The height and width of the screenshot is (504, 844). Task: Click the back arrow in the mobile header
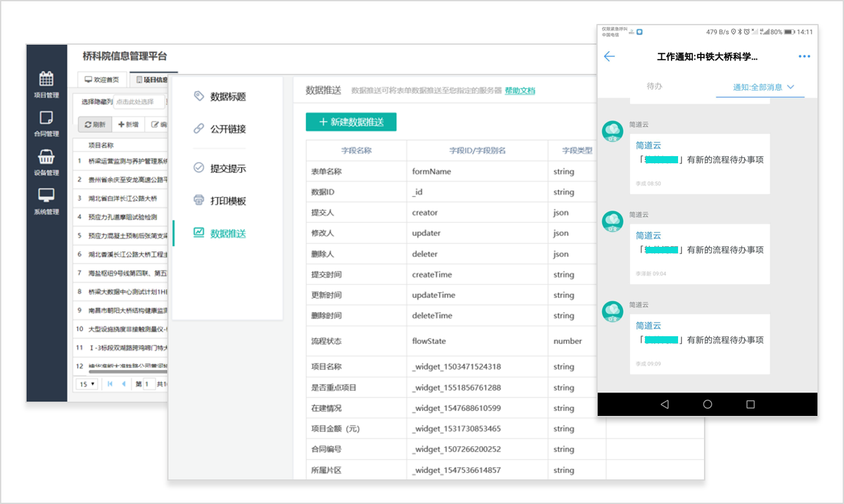click(609, 56)
